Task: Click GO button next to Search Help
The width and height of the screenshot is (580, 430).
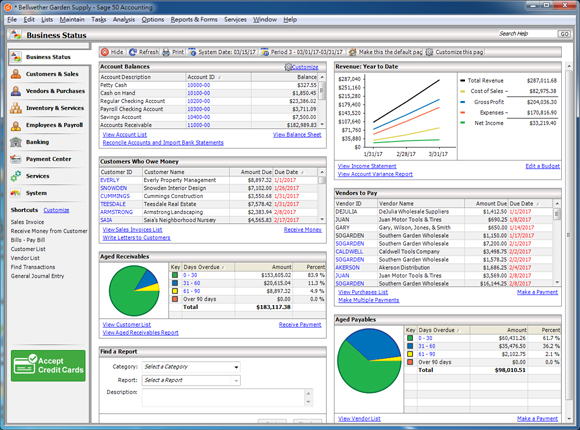Action: (564, 34)
